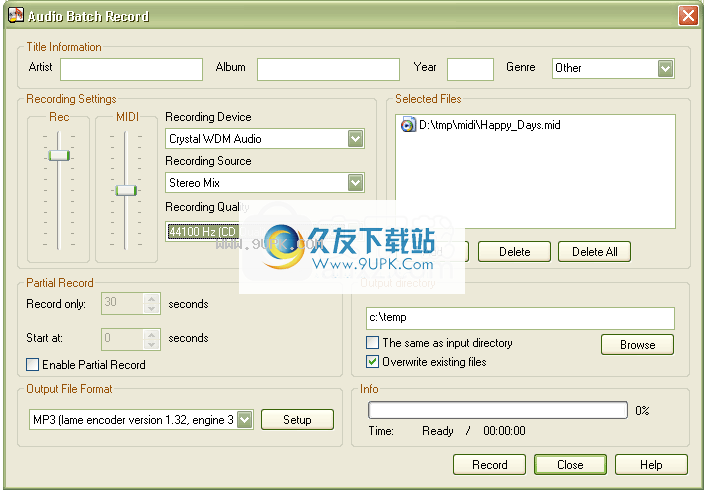The height and width of the screenshot is (494, 704).
Task: Click 'Crystal WDM Audio' device text
Action: [215, 139]
